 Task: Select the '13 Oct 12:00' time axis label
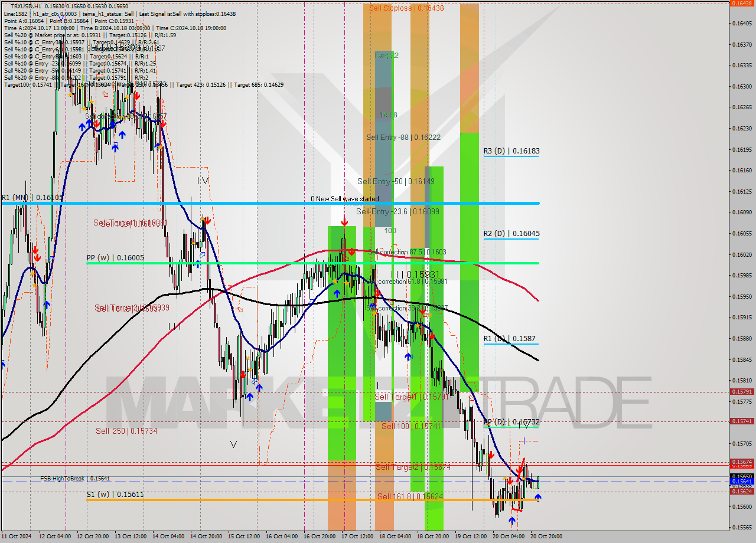[130, 537]
